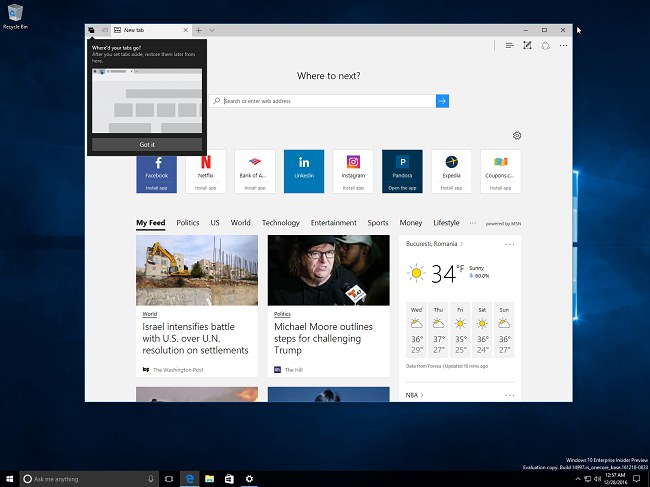Open the Recycle Bin desktop icon
This screenshot has height=487, width=650.
coord(15,17)
